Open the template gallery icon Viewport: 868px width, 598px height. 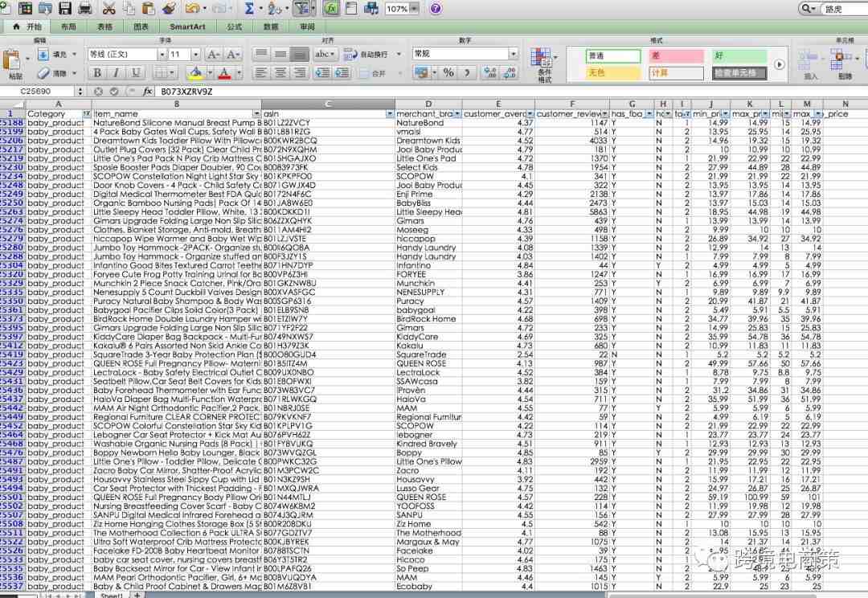pyautogui.click(x=25, y=8)
